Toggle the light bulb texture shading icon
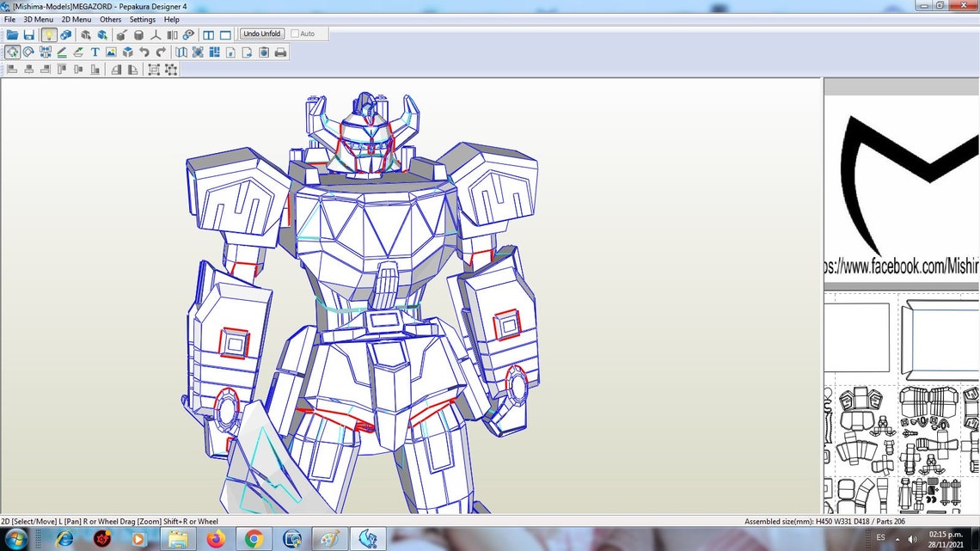This screenshot has width=980, height=551. click(x=50, y=34)
